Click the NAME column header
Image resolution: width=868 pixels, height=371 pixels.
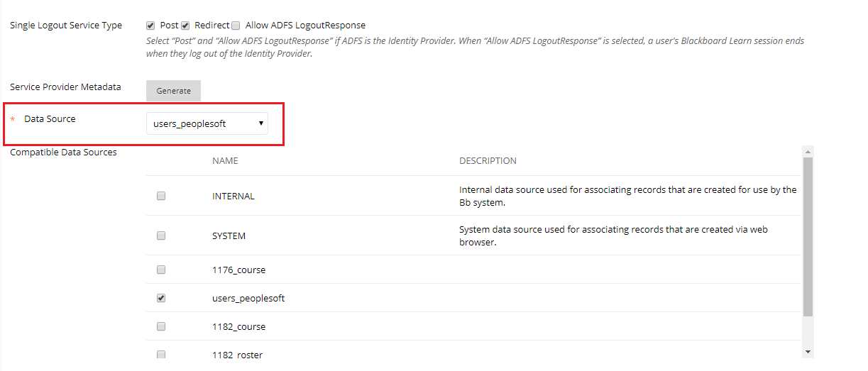click(225, 161)
